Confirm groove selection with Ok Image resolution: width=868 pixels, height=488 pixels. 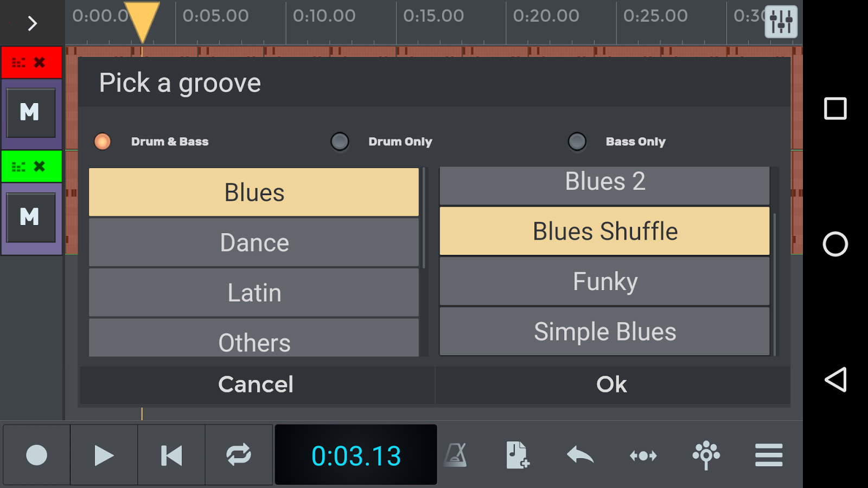click(611, 384)
